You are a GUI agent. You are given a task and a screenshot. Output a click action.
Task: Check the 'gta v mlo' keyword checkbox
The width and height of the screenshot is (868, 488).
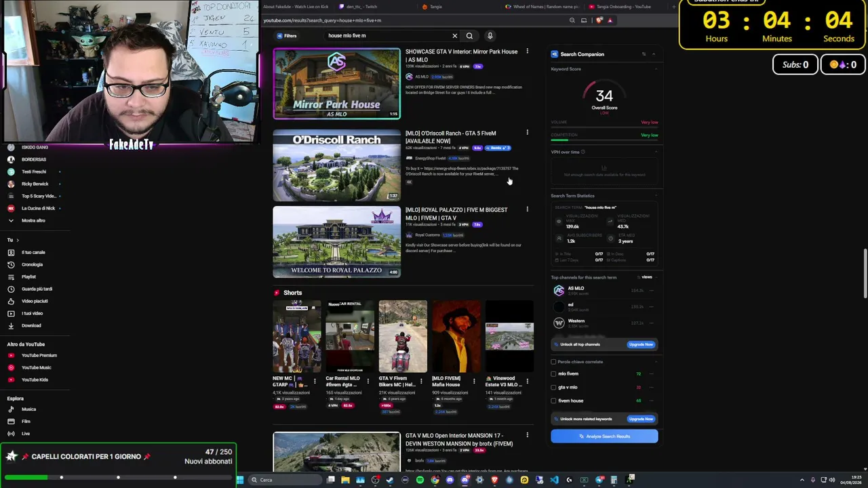click(x=553, y=388)
